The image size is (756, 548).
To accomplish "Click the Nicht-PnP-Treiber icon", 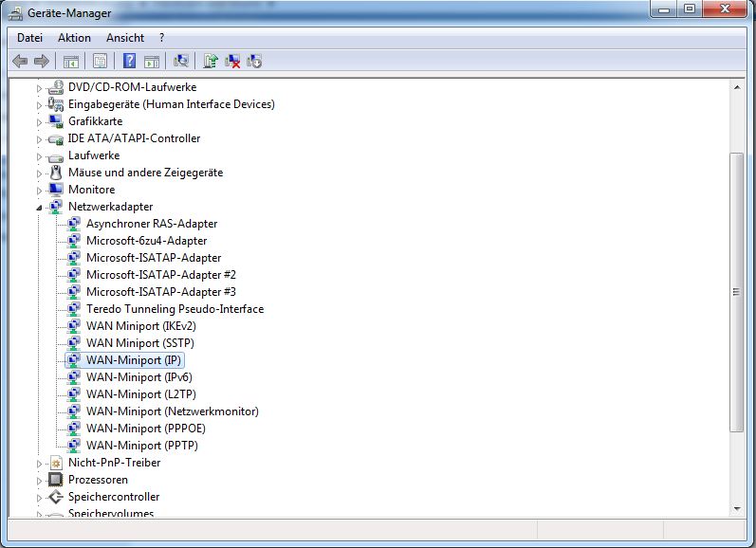I will coord(56,463).
